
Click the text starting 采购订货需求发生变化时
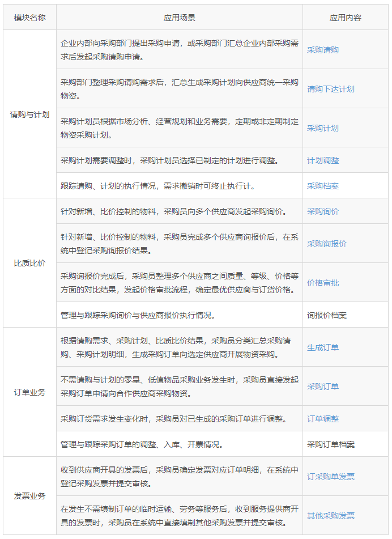point(174,419)
